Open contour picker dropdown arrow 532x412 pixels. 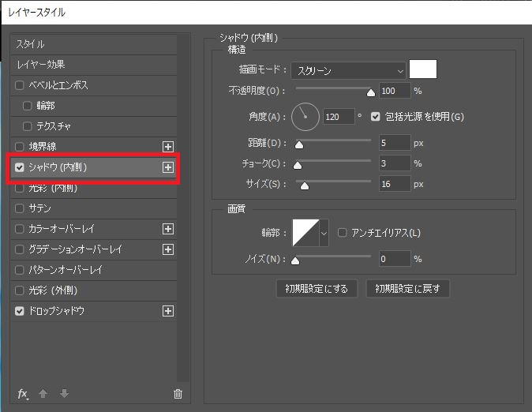pyautogui.click(x=324, y=233)
